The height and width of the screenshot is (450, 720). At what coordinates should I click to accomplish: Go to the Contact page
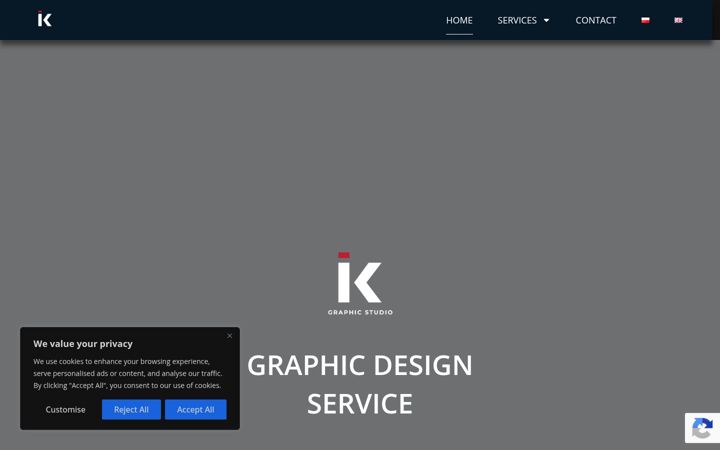click(x=596, y=20)
